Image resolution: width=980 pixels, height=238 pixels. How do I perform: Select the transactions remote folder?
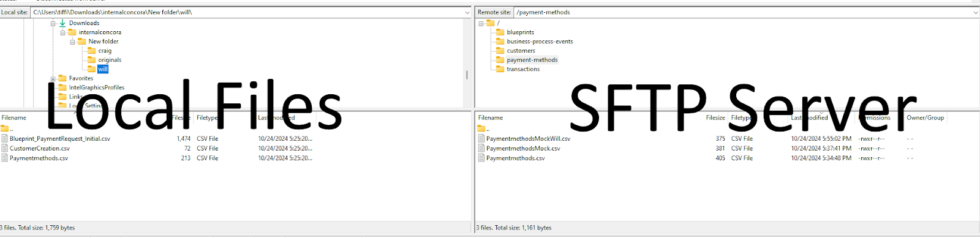[x=523, y=69]
